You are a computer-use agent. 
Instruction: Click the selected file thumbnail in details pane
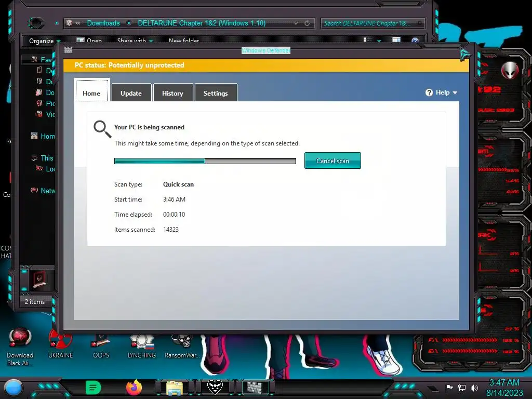point(39,280)
